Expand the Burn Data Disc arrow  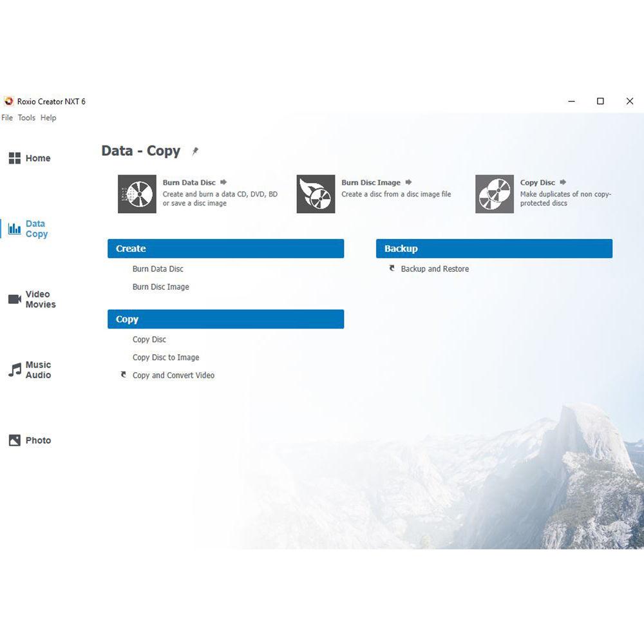pos(223,182)
